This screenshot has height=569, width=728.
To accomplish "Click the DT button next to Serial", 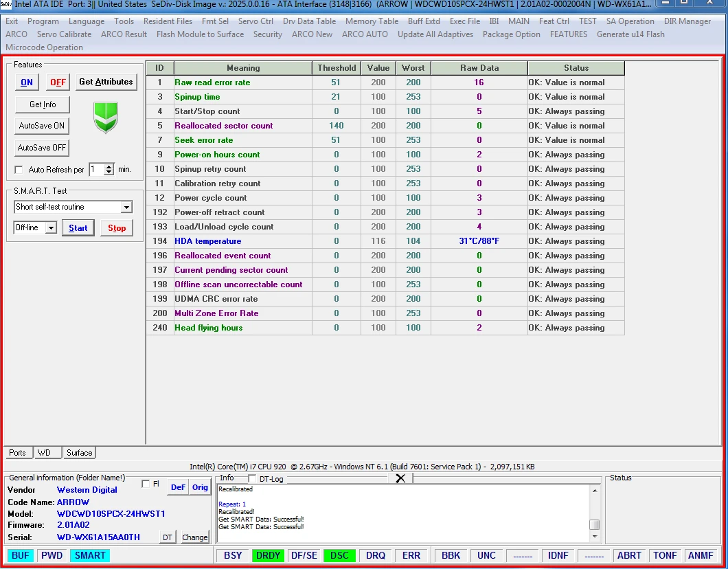I will 168,537.
